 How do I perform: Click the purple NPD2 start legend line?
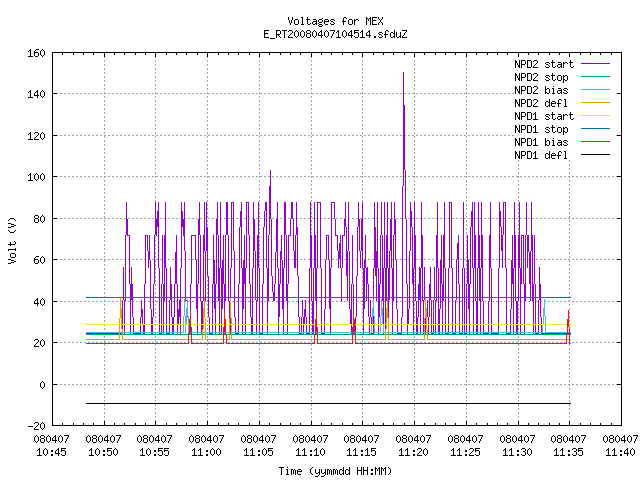coord(595,64)
